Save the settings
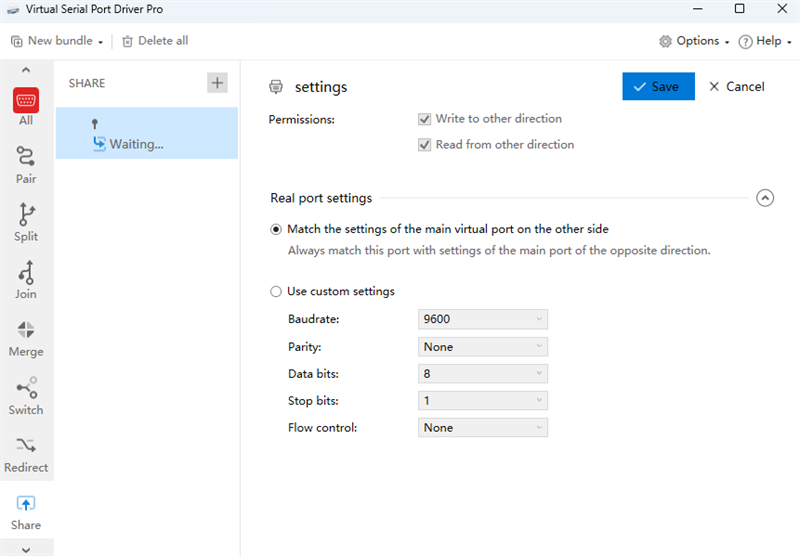This screenshot has height=556, width=800. click(658, 86)
